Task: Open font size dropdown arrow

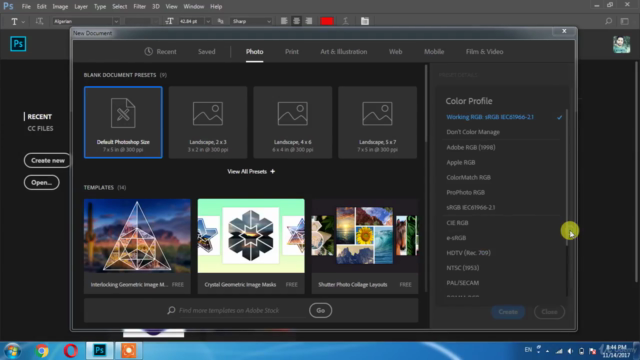Action: point(208,21)
